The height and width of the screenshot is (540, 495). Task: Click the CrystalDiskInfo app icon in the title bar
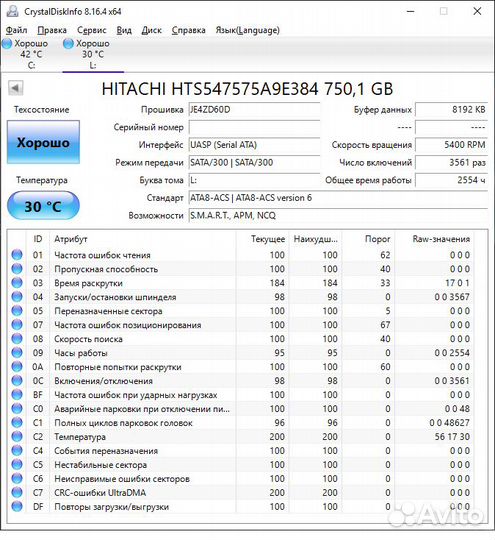click(13, 11)
